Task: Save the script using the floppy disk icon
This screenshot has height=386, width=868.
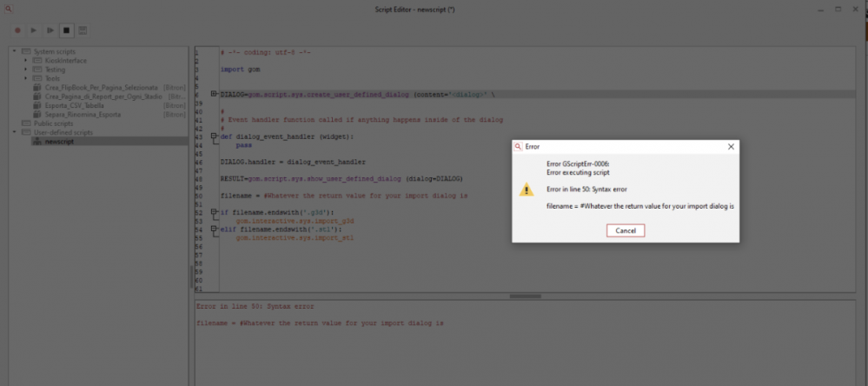Action: (x=83, y=30)
